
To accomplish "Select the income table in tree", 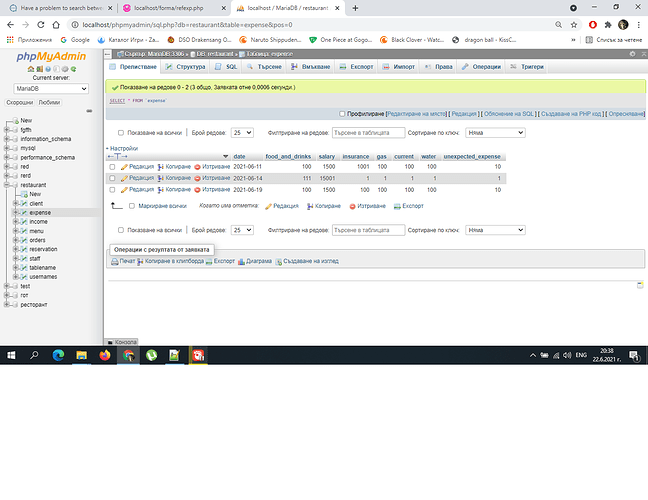I will pos(38,222).
